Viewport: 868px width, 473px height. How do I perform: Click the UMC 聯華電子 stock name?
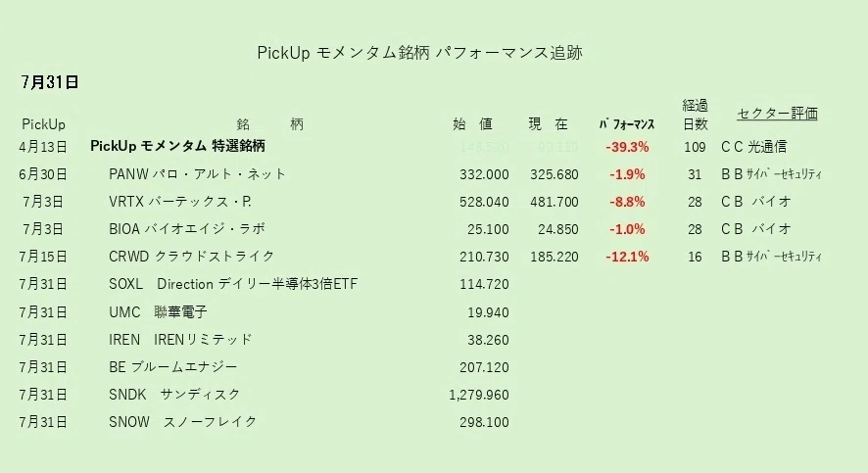tap(158, 312)
